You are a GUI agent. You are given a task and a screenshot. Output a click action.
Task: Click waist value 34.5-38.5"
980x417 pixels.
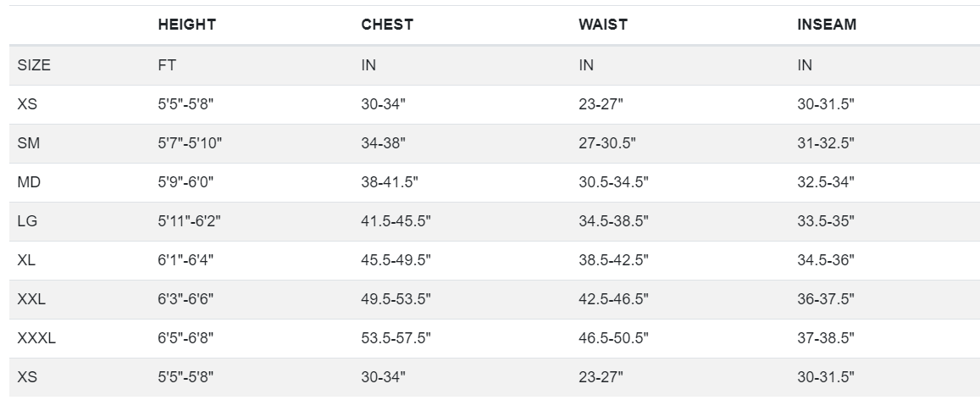(613, 220)
